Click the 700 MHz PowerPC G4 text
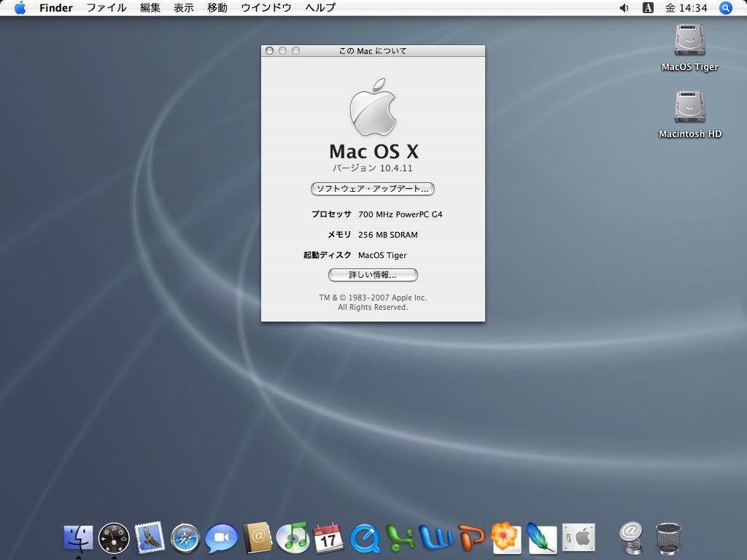 point(400,214)
